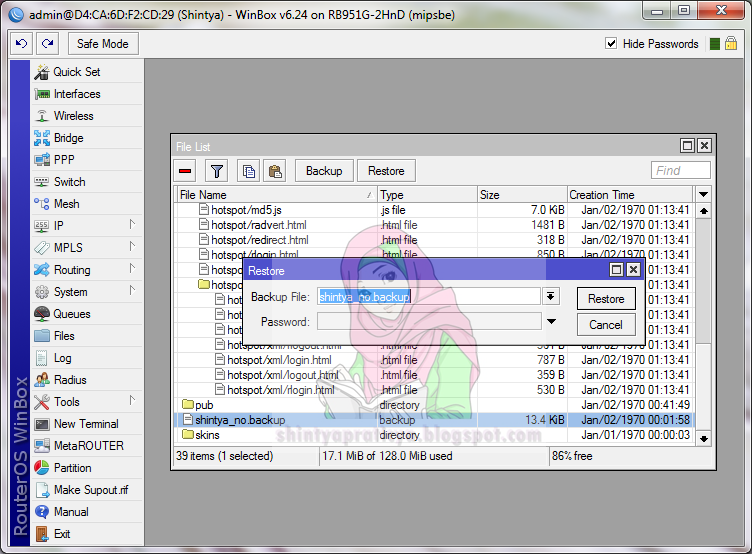Click Restore button in File List toolbar
This screenshot has height=554, width=752.
click(x=386, y=171)
